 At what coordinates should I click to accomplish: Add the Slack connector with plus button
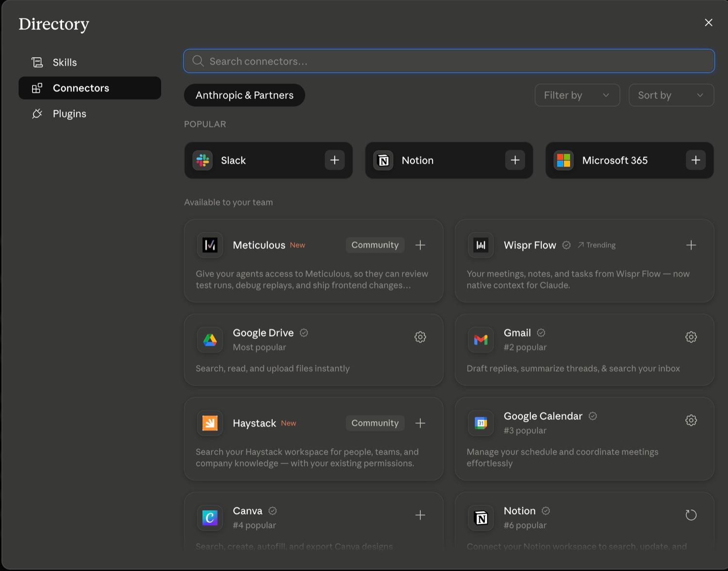coord(335,160)
